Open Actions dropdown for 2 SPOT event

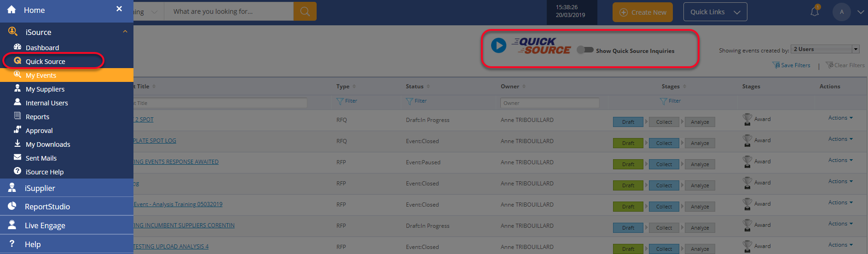point(840,118)
